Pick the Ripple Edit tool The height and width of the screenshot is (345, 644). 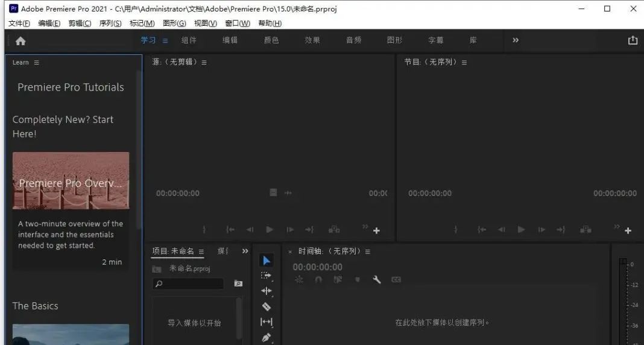tap(267, 291)
